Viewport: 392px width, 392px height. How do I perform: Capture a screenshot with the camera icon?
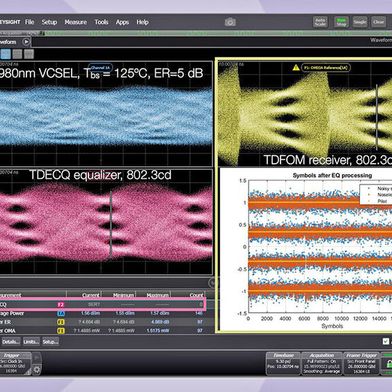click(x=230, y=22)
